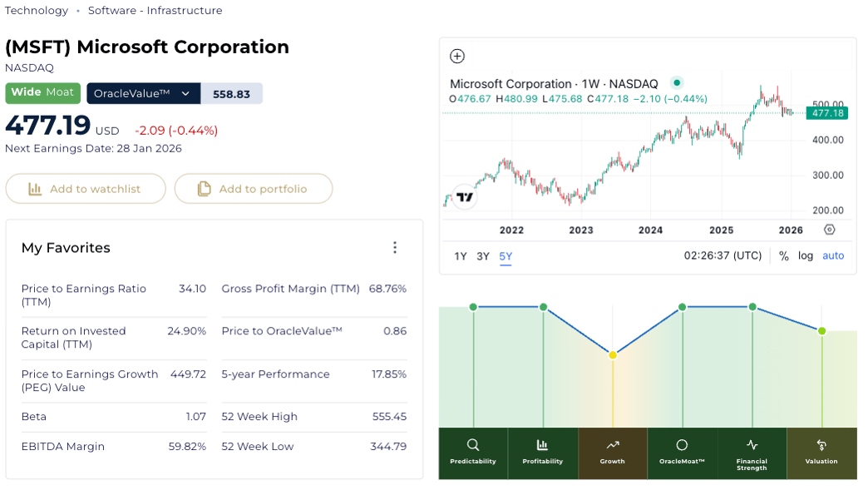
Task: Open My Favorites three-dot menu
Action: [x=395, y=247]
